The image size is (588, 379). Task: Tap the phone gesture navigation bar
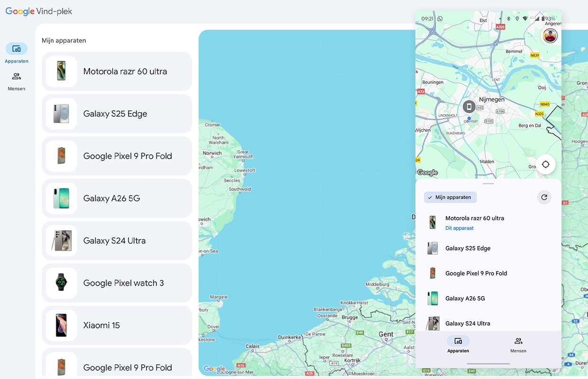488,364
